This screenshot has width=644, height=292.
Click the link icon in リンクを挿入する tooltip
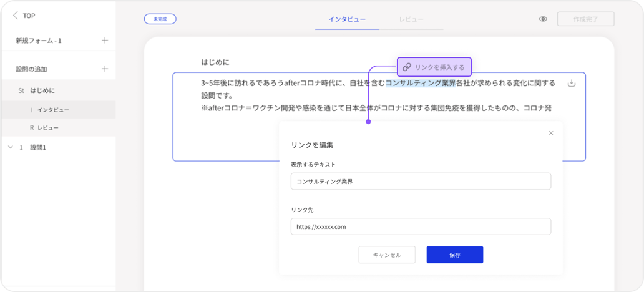[406, 67]
